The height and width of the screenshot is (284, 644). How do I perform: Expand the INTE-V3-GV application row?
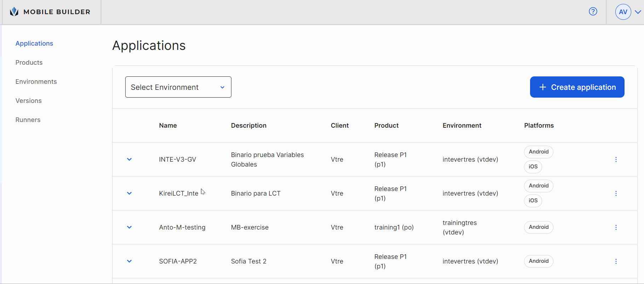click(129, 160)
